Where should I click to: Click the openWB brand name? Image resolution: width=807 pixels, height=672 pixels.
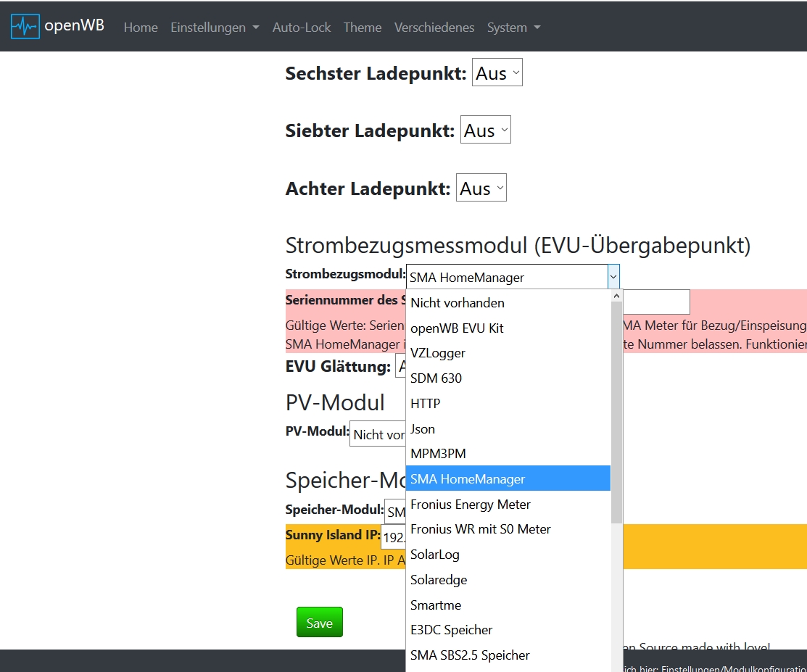74,25
